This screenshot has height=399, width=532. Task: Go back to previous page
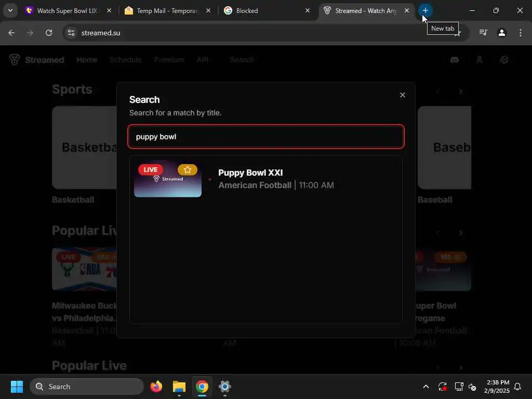pyautogui.click(x=11, y=33)
